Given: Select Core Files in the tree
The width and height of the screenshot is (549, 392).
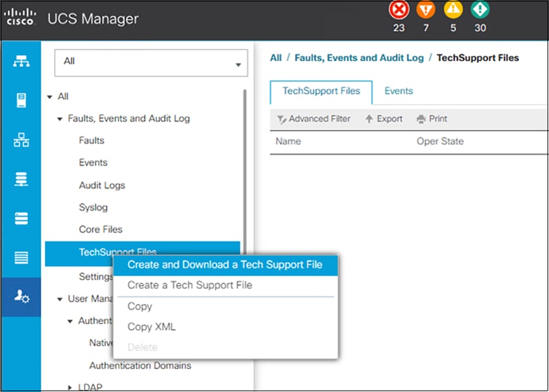Looking at the screenshot, I should pos(101,229).
